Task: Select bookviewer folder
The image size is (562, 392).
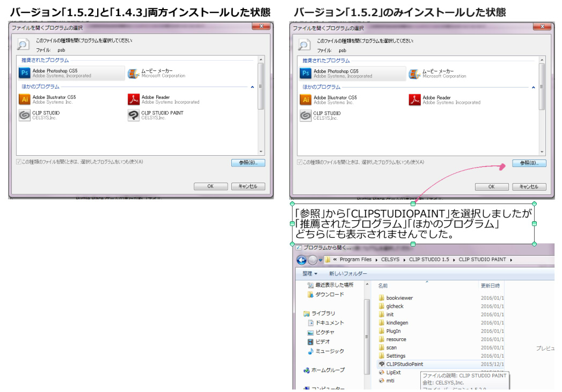Action: pyautogui.click(x=396, y=298)
